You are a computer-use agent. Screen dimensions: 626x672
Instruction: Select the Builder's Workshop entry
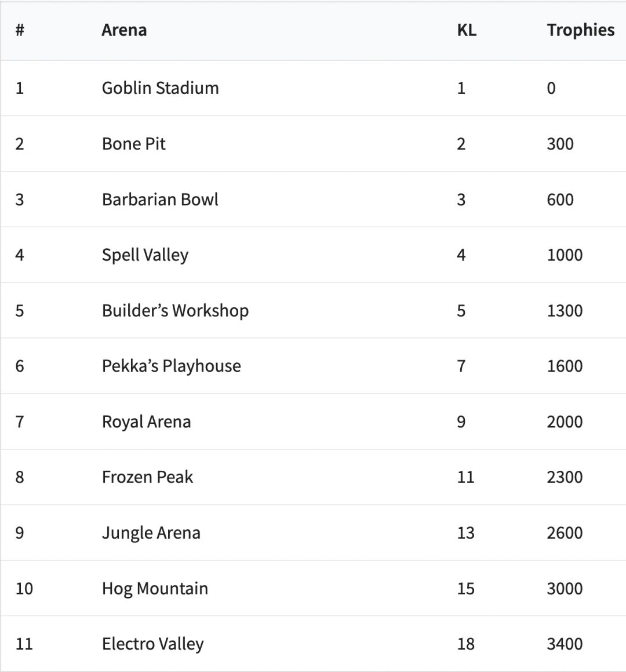(175, 311)
